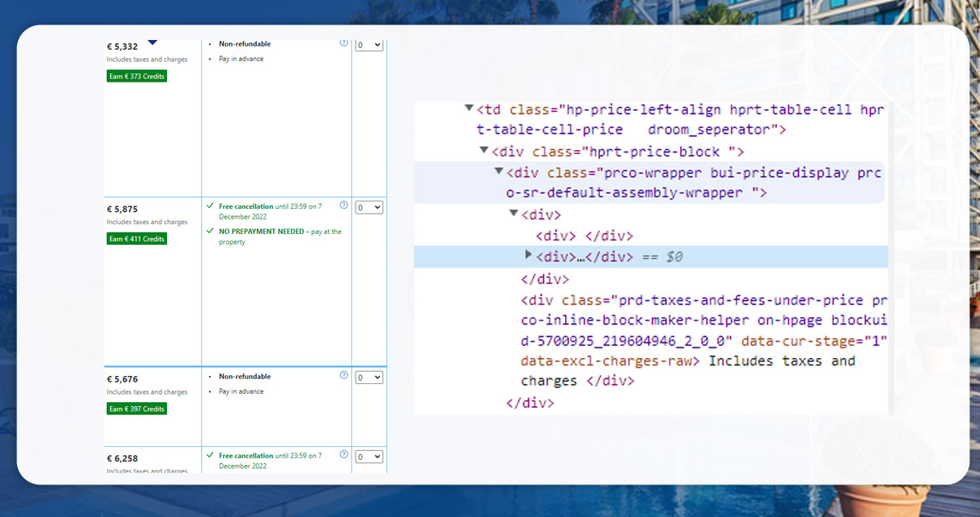Click help icon in € 5,875 row

tap(343, 205)
